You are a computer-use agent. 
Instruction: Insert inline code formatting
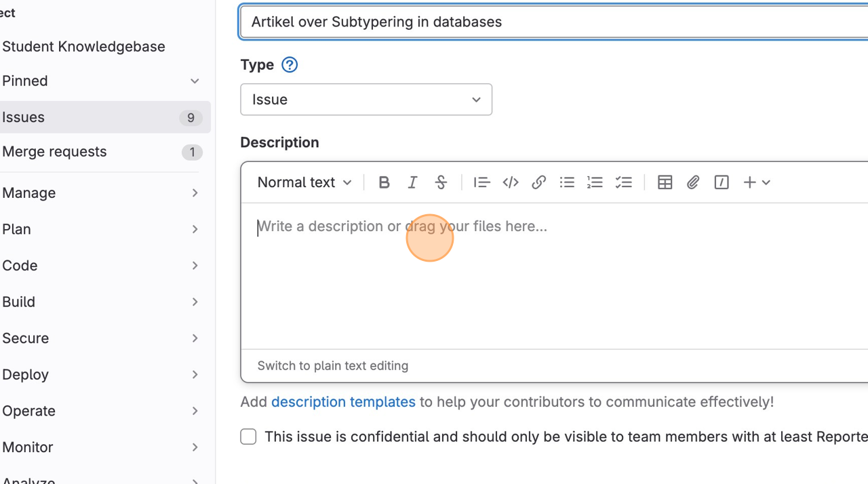coord(510,182)
